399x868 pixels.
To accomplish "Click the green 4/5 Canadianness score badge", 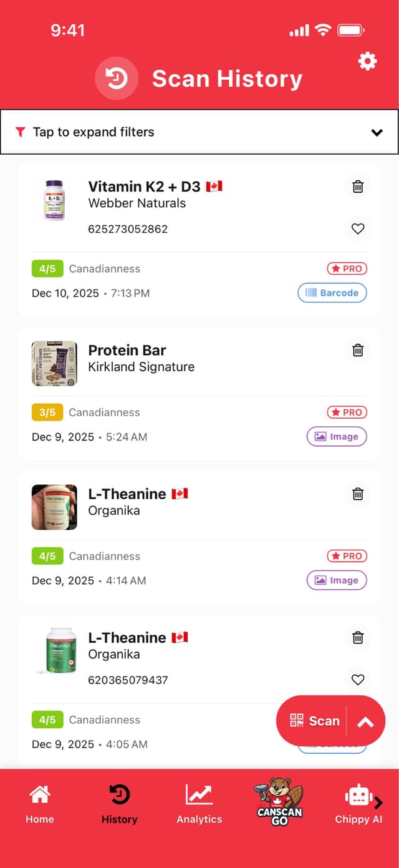I will (x=47, y=268).
